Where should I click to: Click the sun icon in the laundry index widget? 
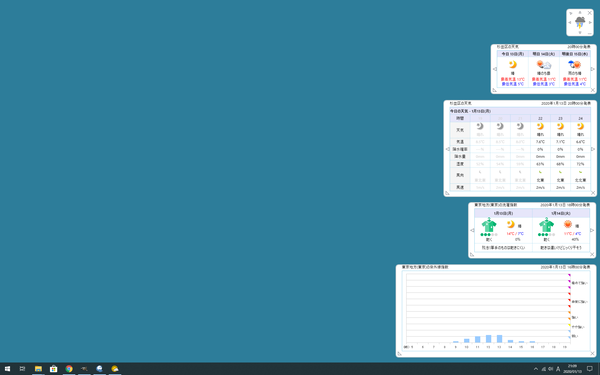(x=568, y=224)
